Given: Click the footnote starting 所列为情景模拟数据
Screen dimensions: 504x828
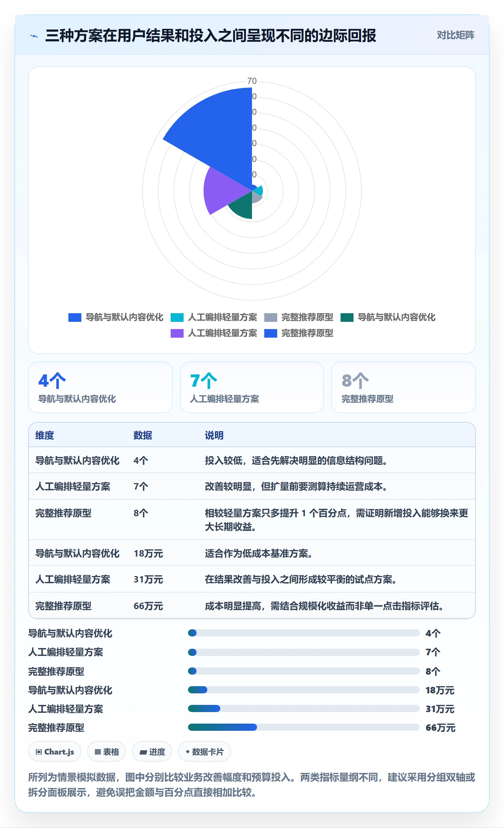Looking at the screenshot, I should [x=252, y=785].
